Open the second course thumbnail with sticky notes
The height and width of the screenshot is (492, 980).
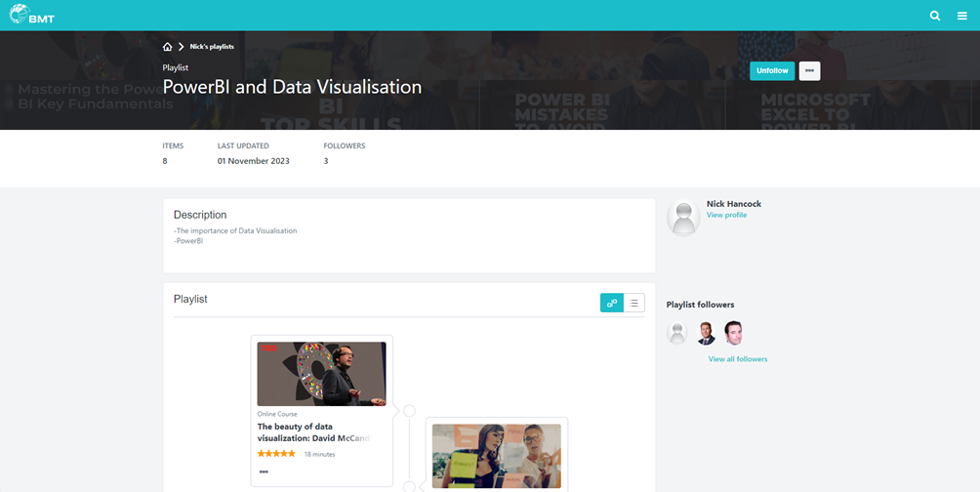tap(496, 455)
